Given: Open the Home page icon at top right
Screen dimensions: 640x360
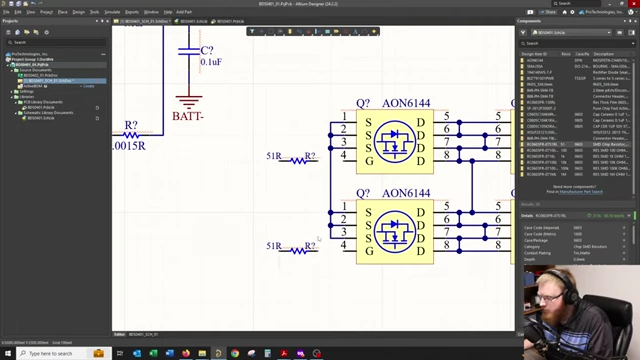Looking at the screenshot, I should [x=564, y=12].
